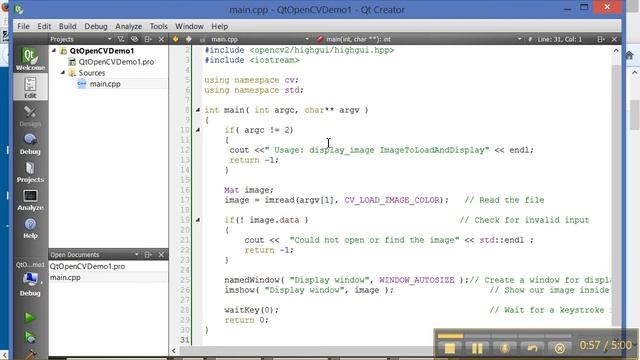Image resolution: width=640 pixels, height=360 pixels.
Task: Filter the Projects tree
Action: pos(121,39)
